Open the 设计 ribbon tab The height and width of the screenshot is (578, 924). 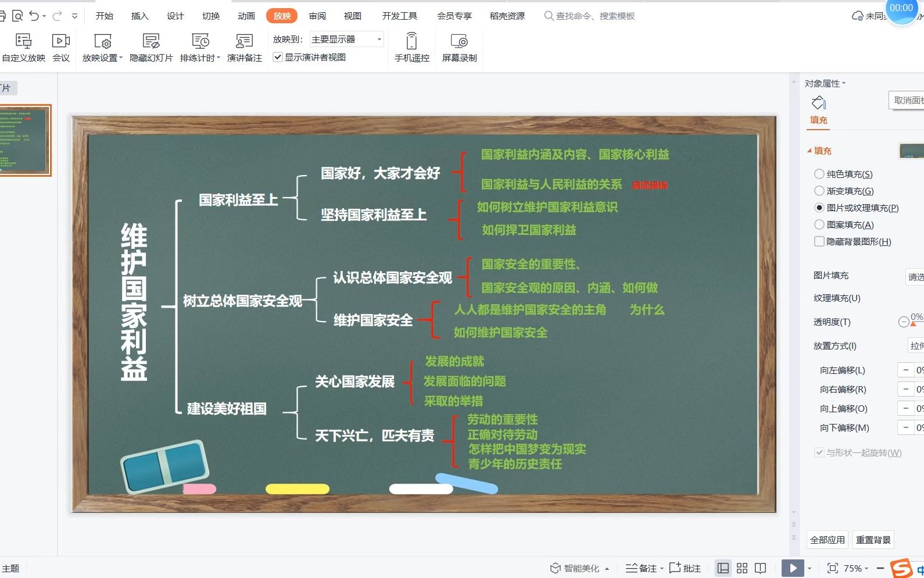pyautogui.click(x=176, y=16)
